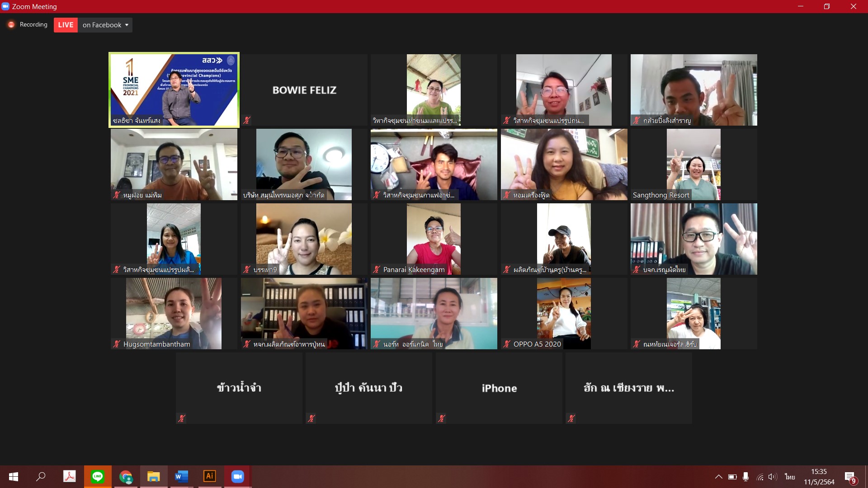The width and height of the screenshot is (868, 488).
Task: Select the Sangthong Resort video tile
Action: click(693, 164)
